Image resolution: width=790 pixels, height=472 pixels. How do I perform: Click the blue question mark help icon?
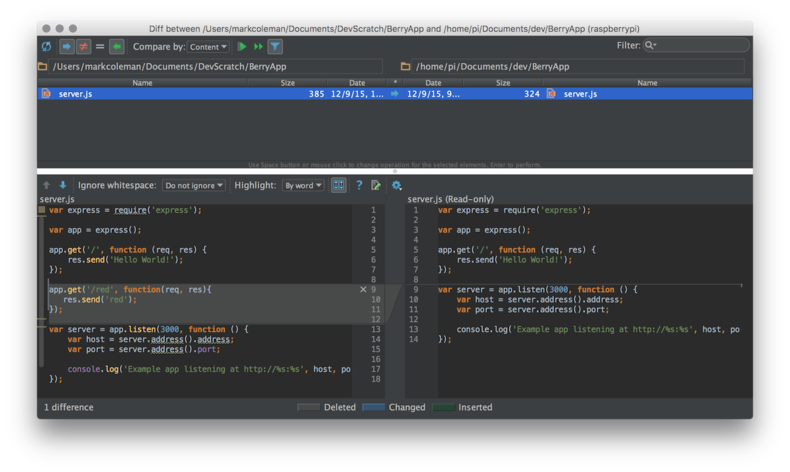click(359, 185)
